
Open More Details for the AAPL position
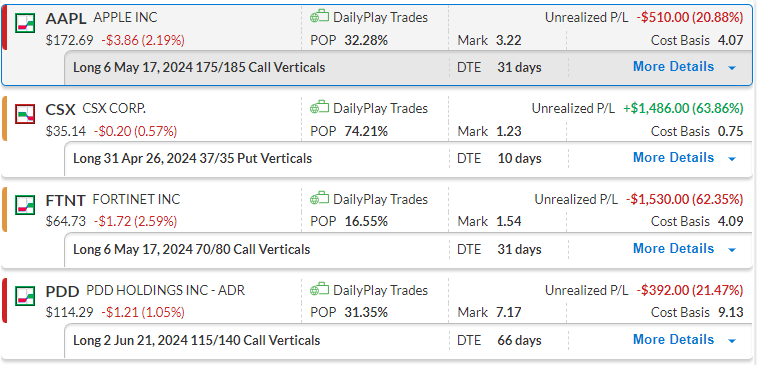pos(673,66)
